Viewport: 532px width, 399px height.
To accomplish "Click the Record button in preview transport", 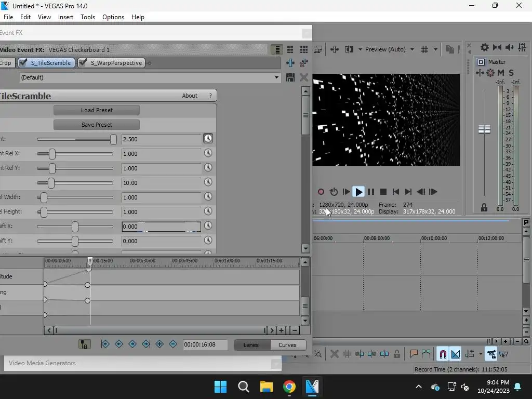I will [321, 192].
